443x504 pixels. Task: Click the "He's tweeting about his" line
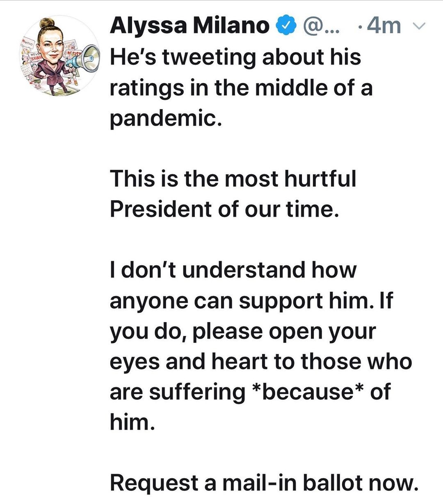click(x=235, y=57)
